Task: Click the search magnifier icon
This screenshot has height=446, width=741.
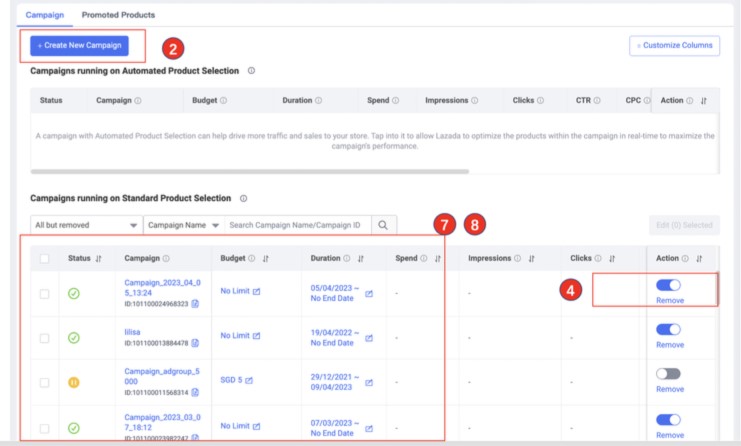Action: point(384,225)
